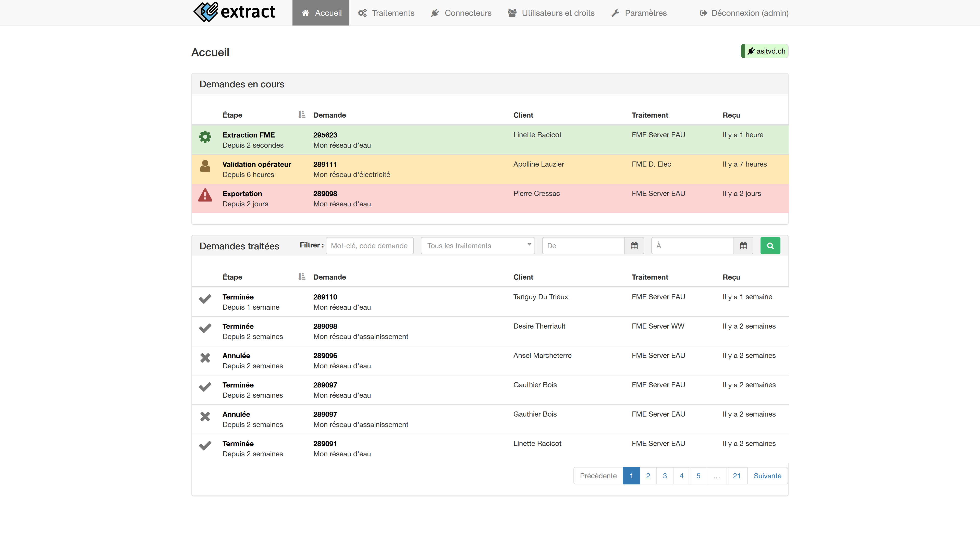The height and width of the screenshot is (551, 980).
Task: Sort Demandes traitées by Étape
Action: point(301,277)
